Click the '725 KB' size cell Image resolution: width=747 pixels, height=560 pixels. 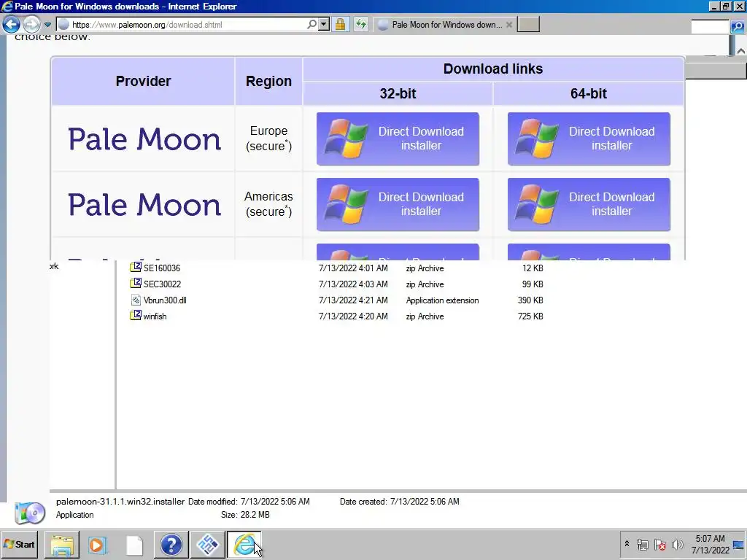[530, 316]
